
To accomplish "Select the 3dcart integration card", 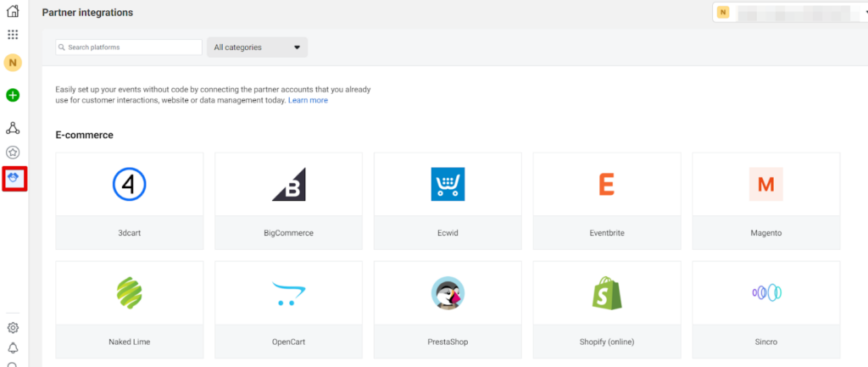I will click(x=129, y=201).
